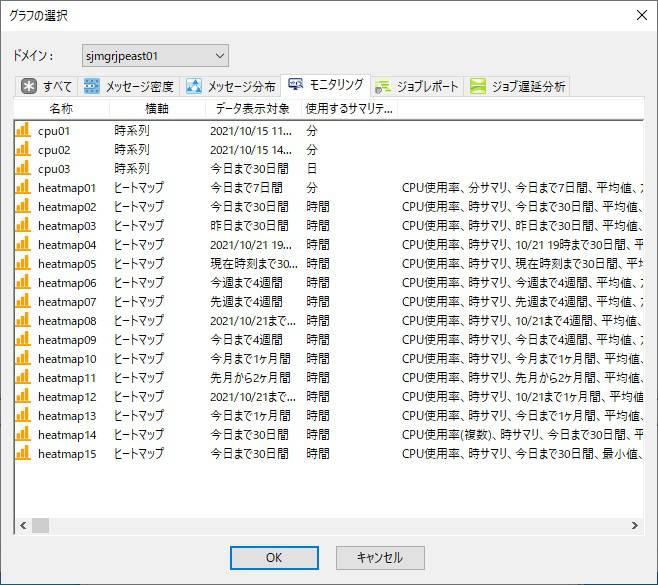
Task: Select the heatmap04 row name
Action: coord(67,245)
